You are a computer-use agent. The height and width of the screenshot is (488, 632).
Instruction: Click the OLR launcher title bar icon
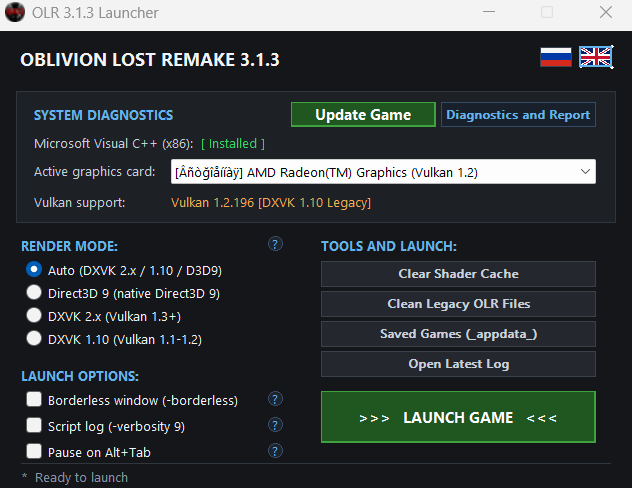tap(15, 12)
